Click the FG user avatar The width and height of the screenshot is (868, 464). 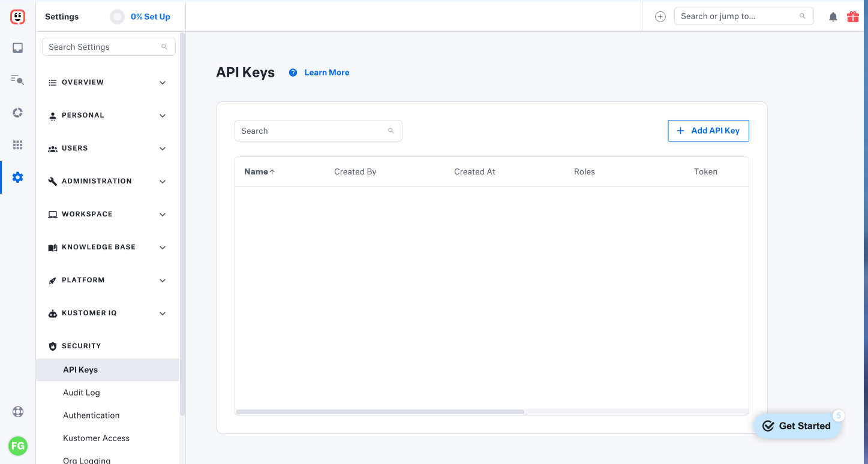coord(17,445)
